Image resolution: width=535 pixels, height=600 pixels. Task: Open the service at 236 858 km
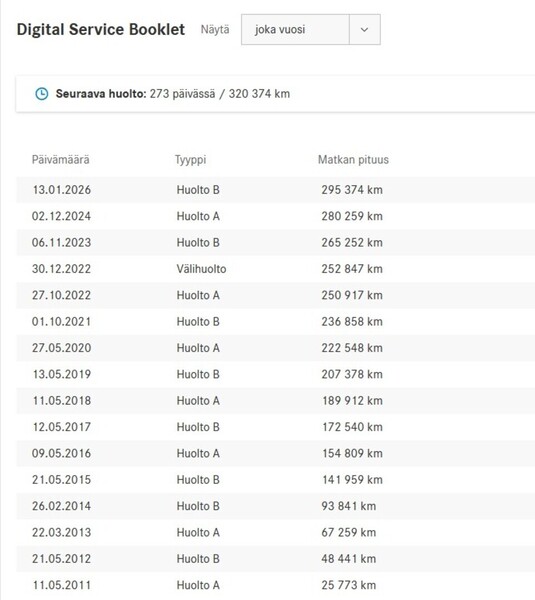276,322
